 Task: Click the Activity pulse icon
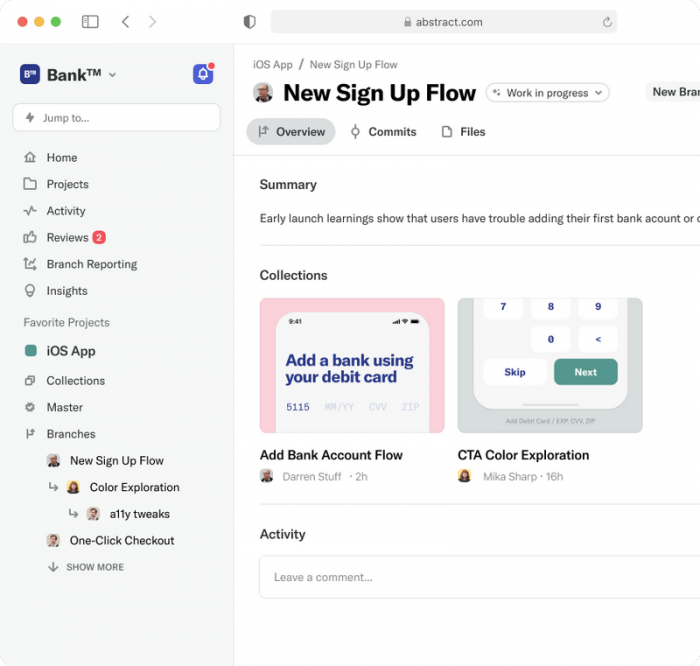pos(30,211)
